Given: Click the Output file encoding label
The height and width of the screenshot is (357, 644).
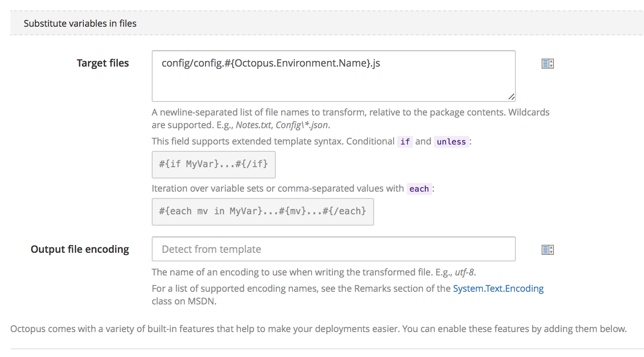Looking at the screenshot, I should tap(80, 249).
